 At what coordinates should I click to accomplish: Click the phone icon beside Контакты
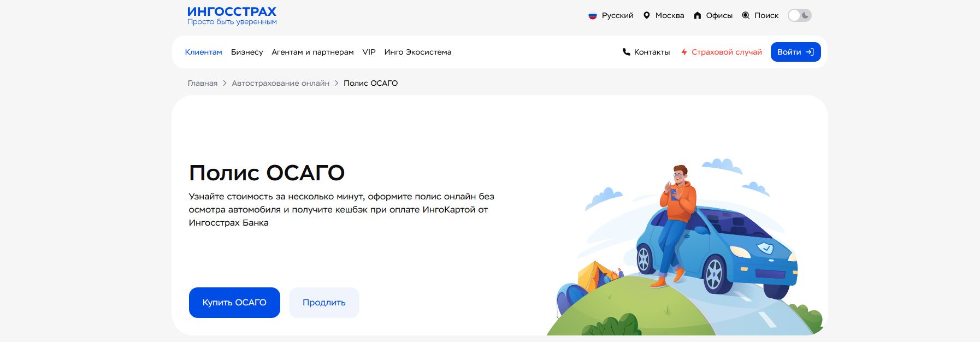tap(627, 52)
